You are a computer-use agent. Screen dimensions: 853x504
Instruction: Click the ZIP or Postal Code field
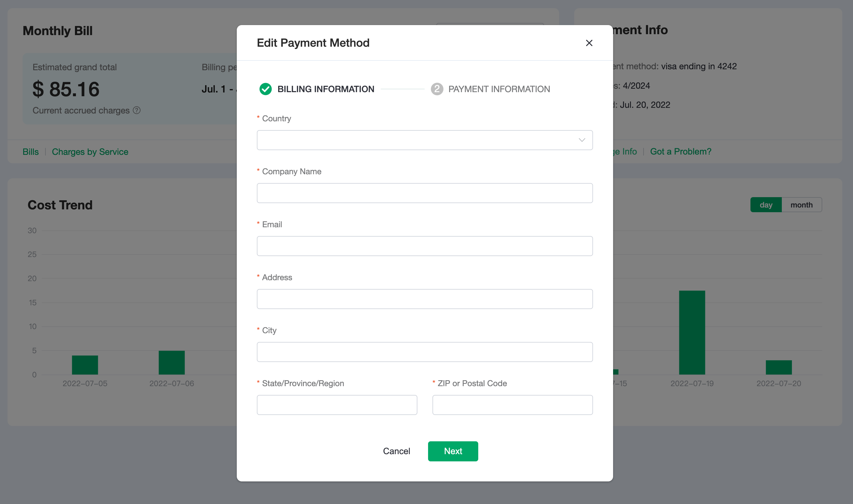(512, 405)
